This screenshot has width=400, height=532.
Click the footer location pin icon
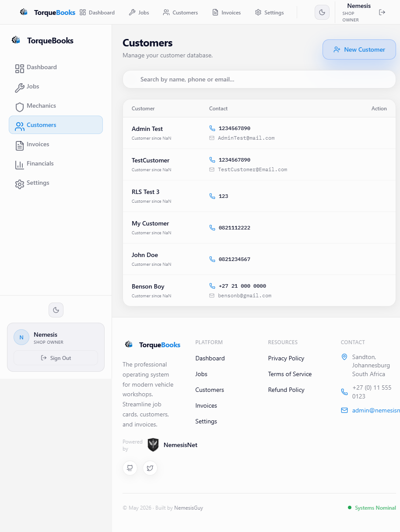[x=344, y=357]
